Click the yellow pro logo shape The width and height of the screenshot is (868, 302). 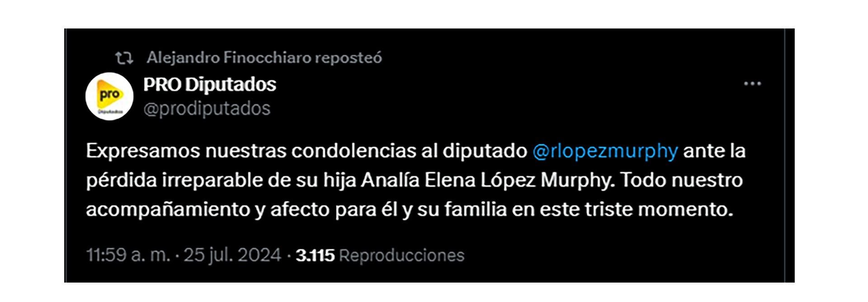pyautogui.click(x=108, y=94)
